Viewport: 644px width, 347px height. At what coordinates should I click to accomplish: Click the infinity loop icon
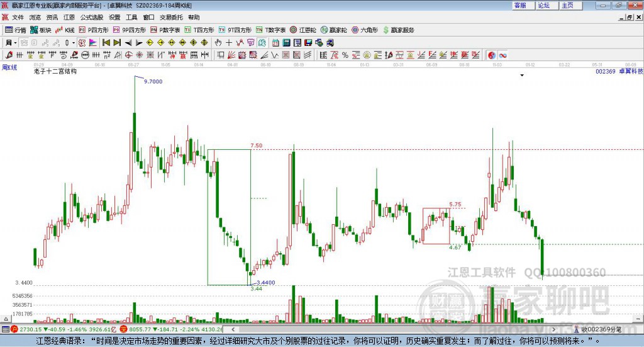503,55
